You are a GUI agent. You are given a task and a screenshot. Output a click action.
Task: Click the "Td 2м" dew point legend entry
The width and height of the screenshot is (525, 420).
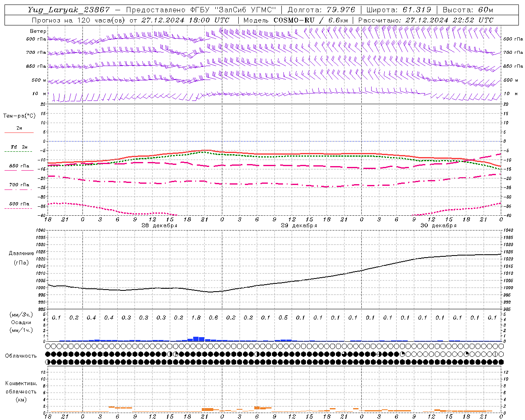pos(19,147)
